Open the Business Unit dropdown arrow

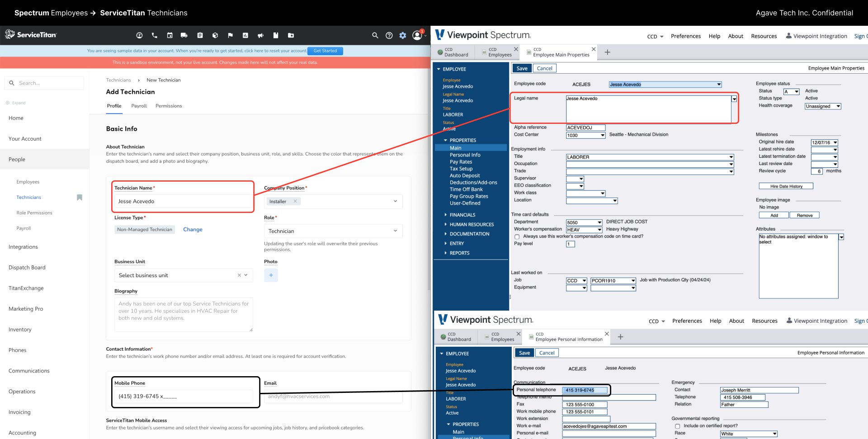pyautogui.click(x=246, y=275)
